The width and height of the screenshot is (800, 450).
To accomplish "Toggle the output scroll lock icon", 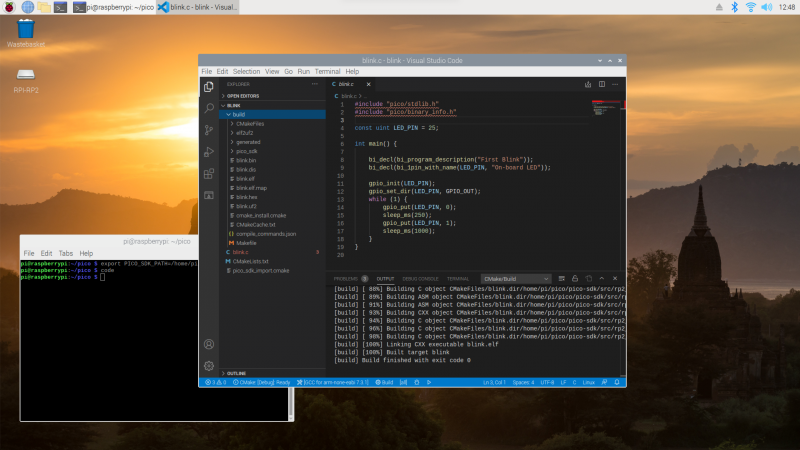I will [577, 278].
